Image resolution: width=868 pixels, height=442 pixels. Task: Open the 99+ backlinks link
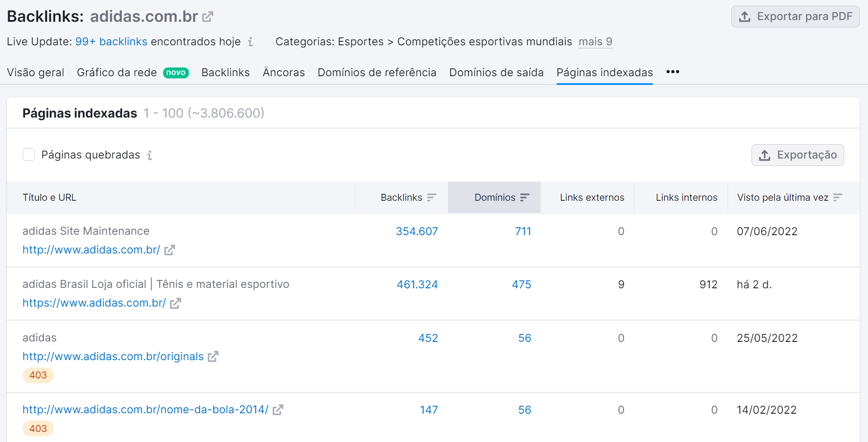[111, 41]
